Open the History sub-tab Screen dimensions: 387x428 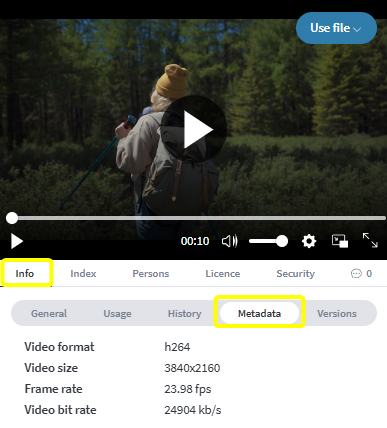pos(184,314)
